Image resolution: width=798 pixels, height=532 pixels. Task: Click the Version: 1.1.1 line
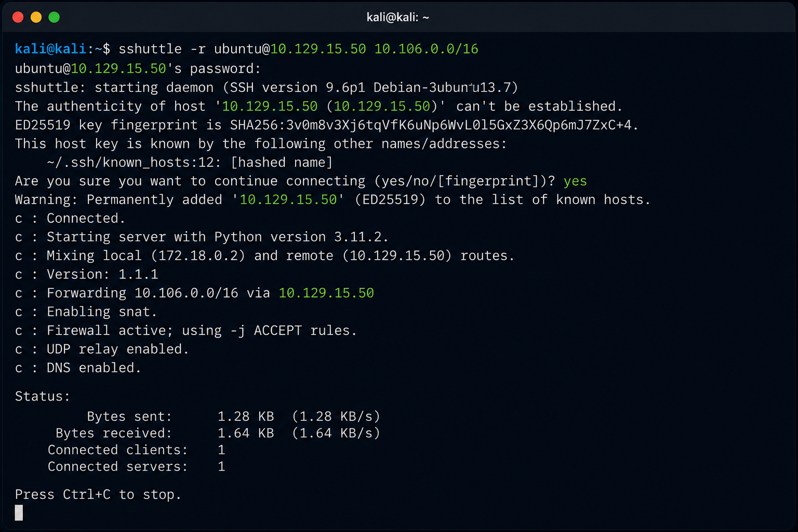pyautogui.click(x=87, y=274)
